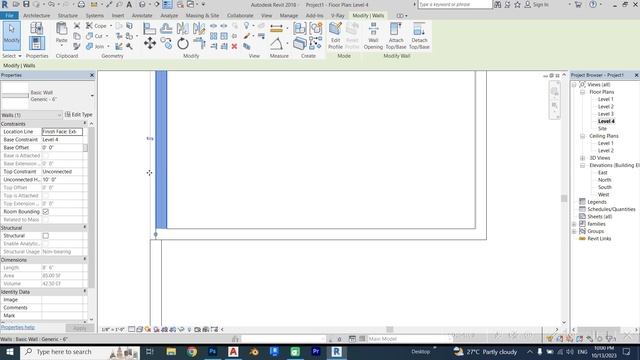Collapse the Dimensions section
This screenshot has width=640, height=360.
(85, 260)
